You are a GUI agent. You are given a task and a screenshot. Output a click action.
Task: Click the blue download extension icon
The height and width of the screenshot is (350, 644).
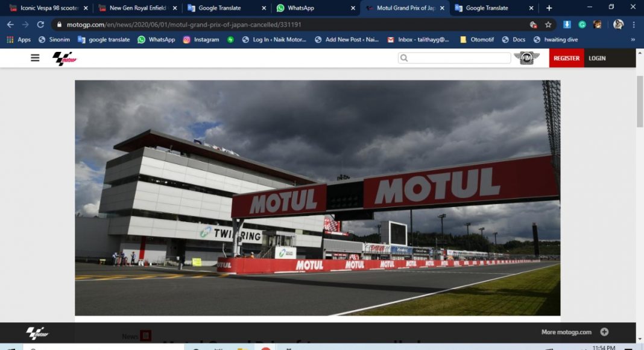coord(567,25)
